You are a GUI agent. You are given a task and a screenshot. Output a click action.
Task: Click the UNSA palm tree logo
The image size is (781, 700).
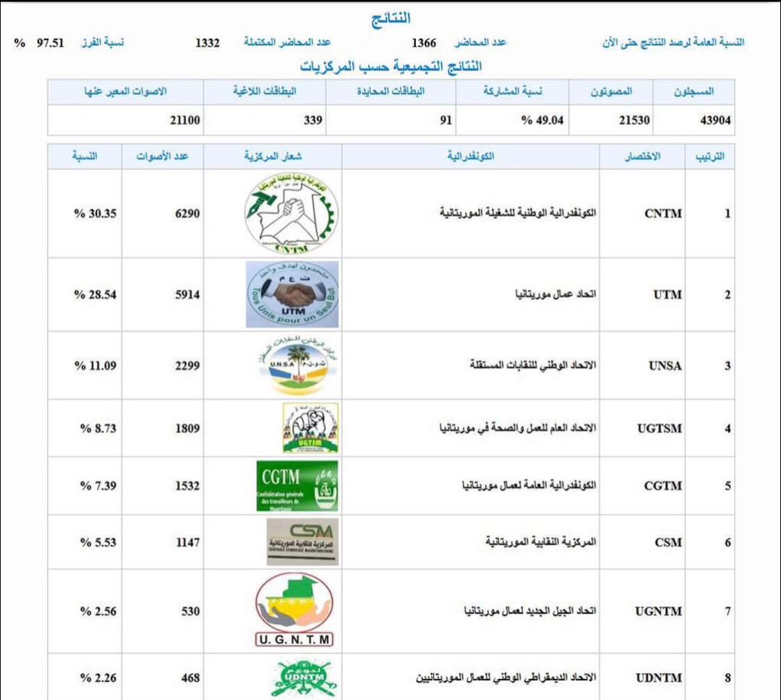pyautogui.click(x=292, y=366)
